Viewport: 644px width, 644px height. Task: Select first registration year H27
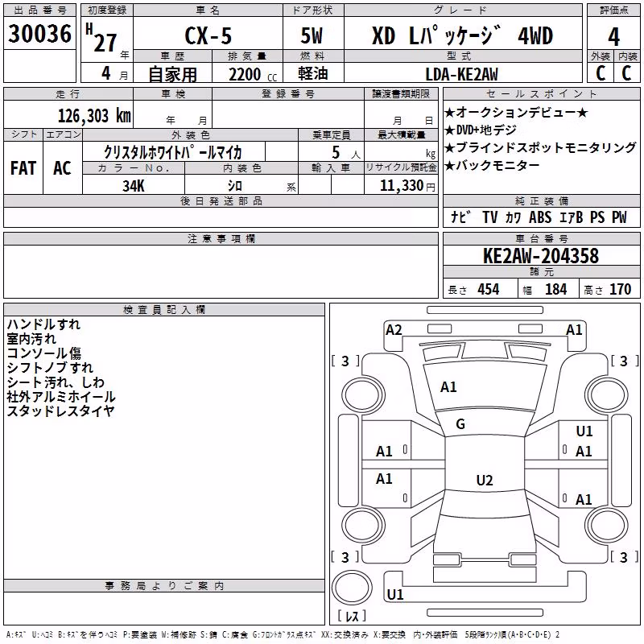101,39
